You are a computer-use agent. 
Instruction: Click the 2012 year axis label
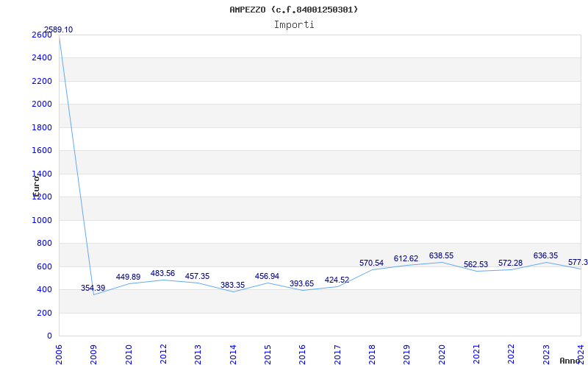coord(163,355)
